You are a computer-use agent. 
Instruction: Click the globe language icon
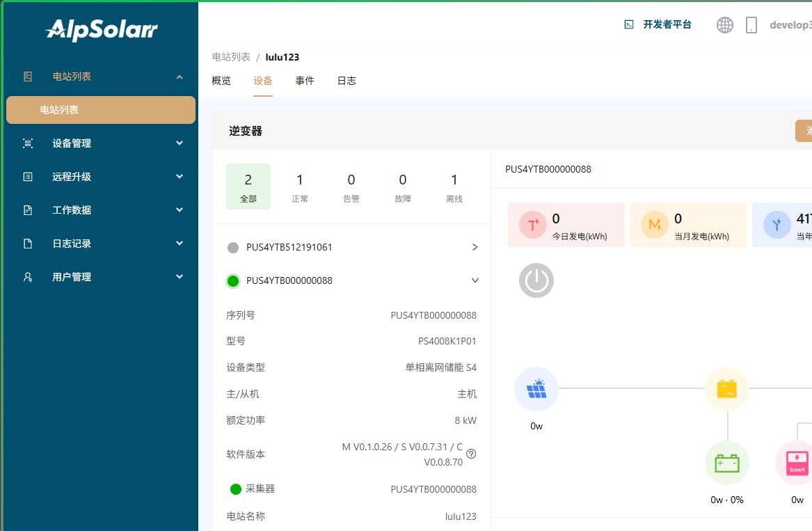tap(725, 25)
